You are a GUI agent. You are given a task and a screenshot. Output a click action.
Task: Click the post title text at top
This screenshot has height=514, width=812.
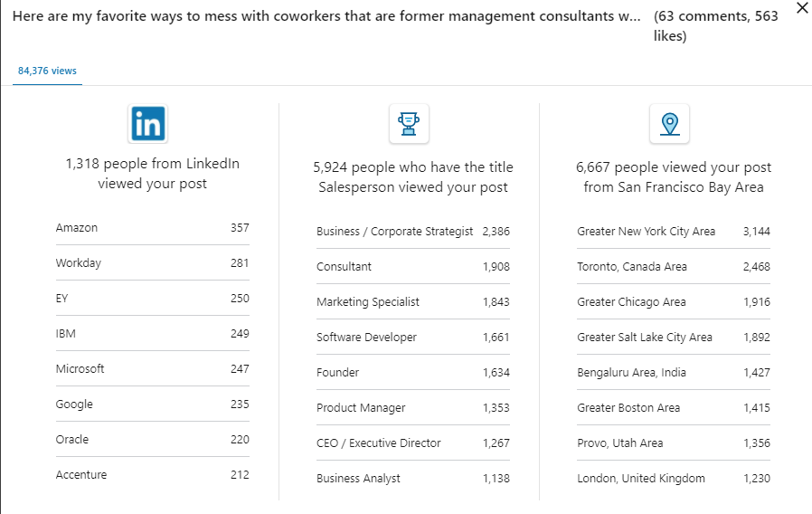click(326, 17)
